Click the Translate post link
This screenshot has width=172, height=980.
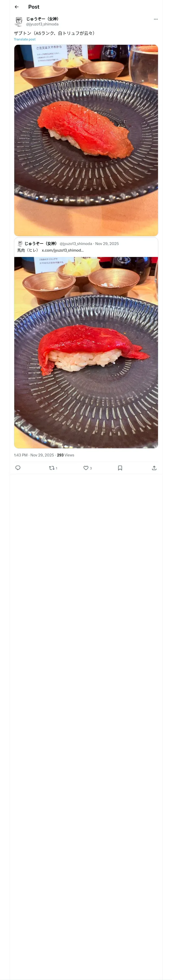click(x=25, y=39)
